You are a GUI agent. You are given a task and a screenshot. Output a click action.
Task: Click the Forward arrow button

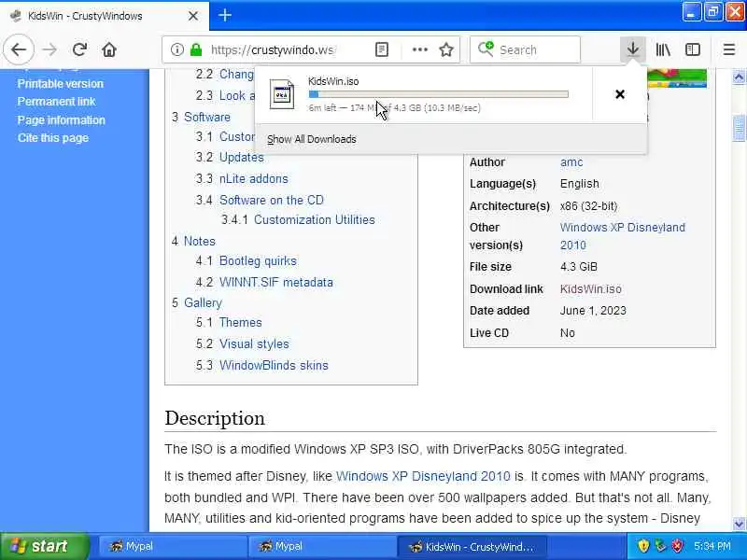pyautogui.click(x=49, y=49)
